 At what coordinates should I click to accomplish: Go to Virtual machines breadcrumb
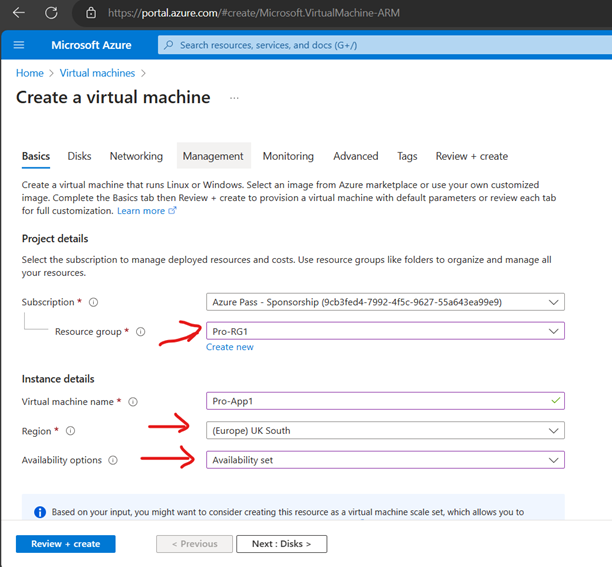click(97, 73)
